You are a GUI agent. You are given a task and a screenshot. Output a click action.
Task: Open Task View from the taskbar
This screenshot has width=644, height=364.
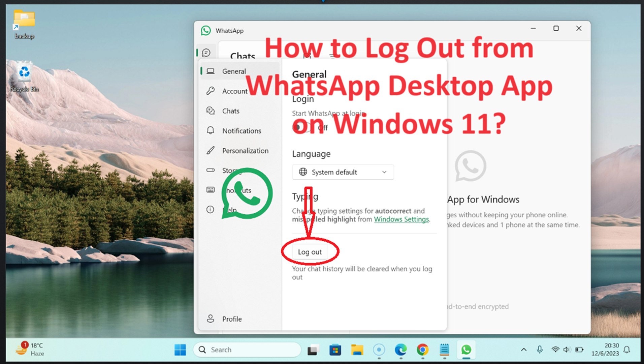(313, 350)
